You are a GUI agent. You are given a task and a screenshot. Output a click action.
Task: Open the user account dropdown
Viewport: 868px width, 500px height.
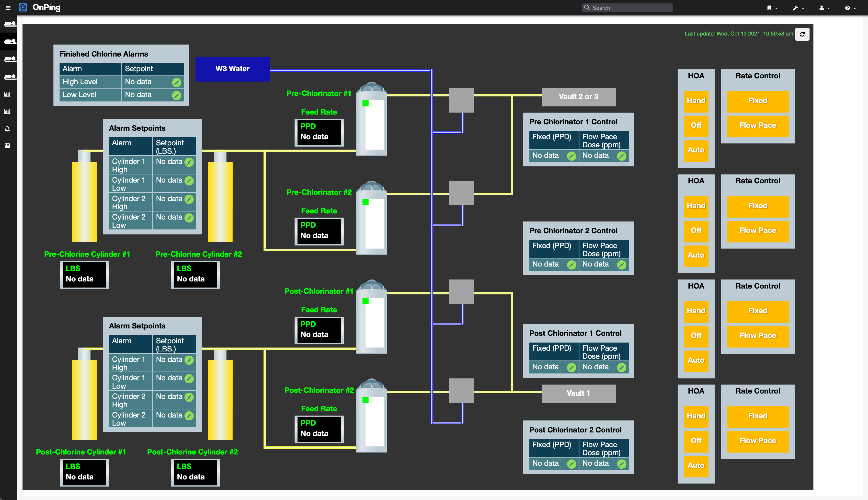pos(824,8)
